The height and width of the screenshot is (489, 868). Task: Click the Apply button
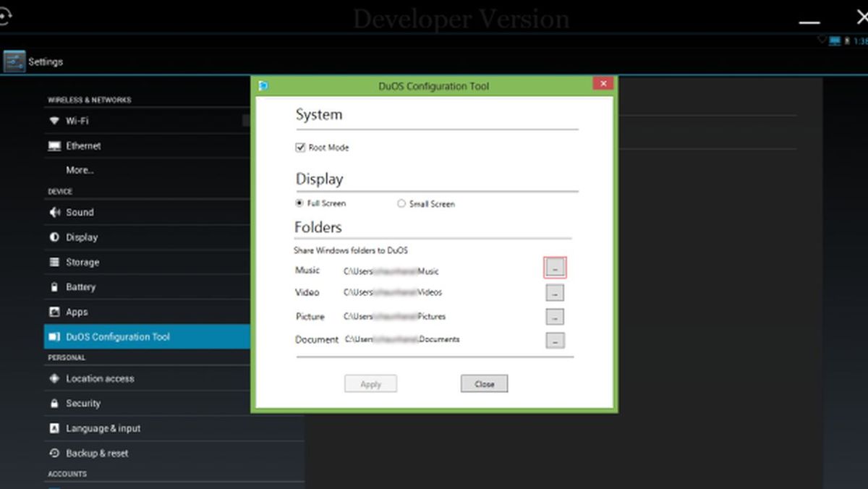pos(370,383)
